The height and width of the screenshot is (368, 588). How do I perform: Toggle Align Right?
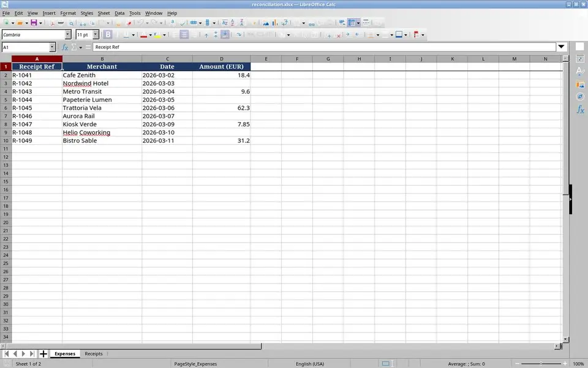[x=194, y=34]
